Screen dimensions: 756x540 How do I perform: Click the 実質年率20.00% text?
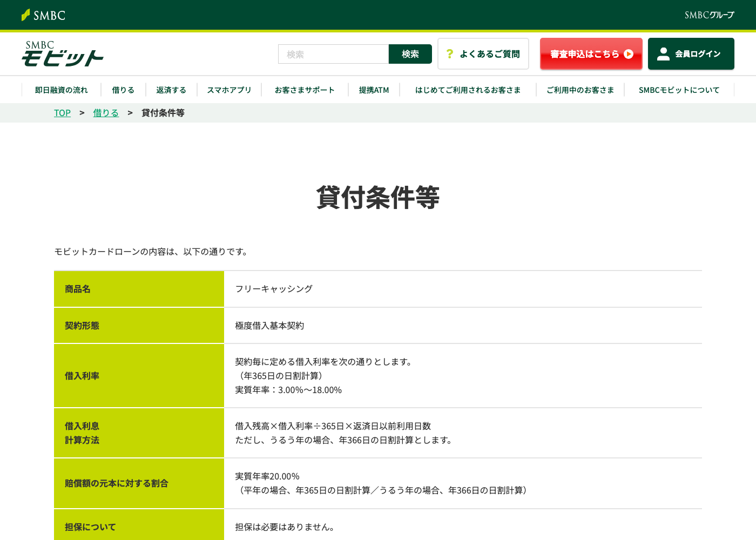pyautogui.click(x=267, y=476)
